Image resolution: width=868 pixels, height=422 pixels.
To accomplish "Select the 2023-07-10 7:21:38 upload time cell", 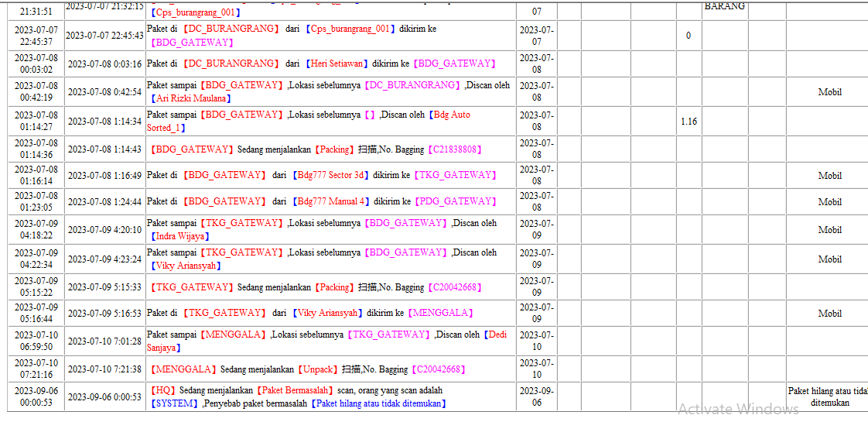I will point(104,369).
